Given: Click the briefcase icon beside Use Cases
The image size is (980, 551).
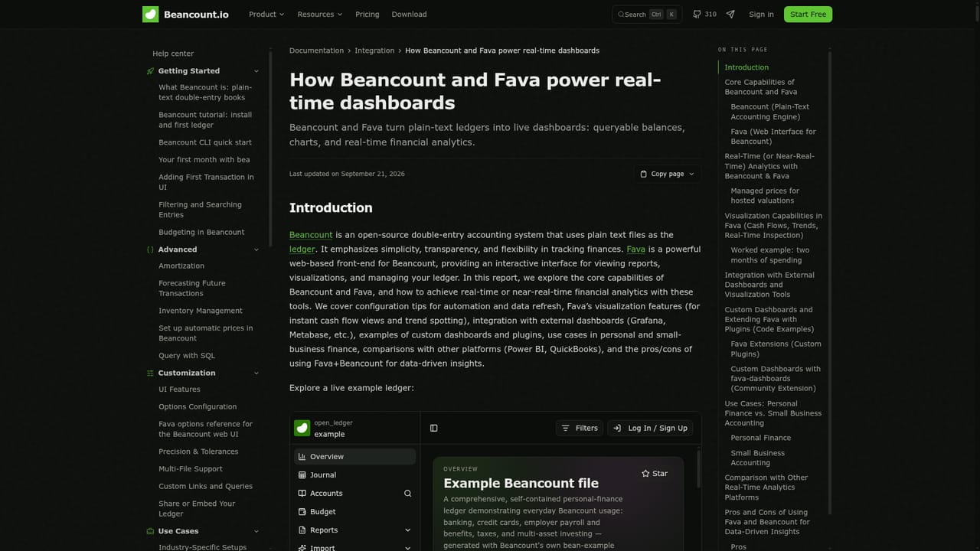Looking at the screenshot, I should coord(150,531).
